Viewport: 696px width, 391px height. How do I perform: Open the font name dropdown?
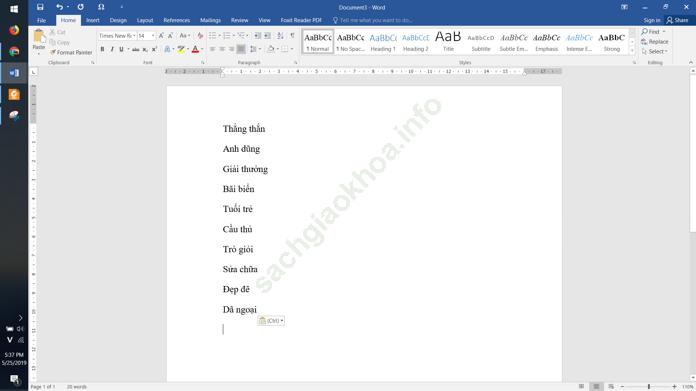[x=134, y=36]
